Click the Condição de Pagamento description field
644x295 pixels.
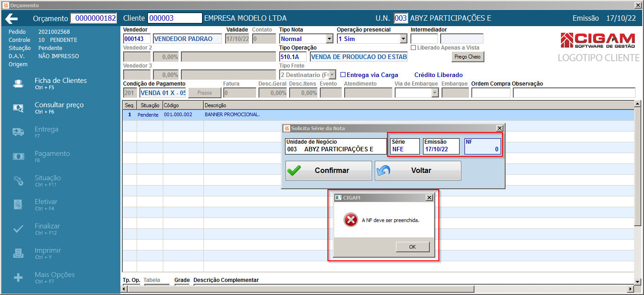[162, 93]
